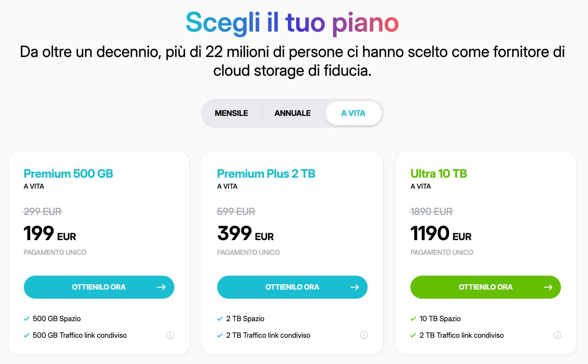588x364 pixels.
Task: Switch to the MENSILE billing tab
Action: 231,113
